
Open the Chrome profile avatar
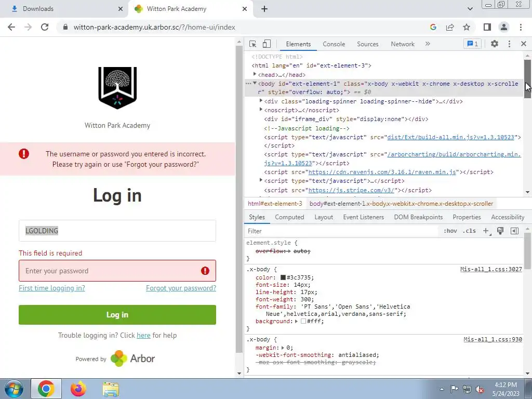point(504,27)
